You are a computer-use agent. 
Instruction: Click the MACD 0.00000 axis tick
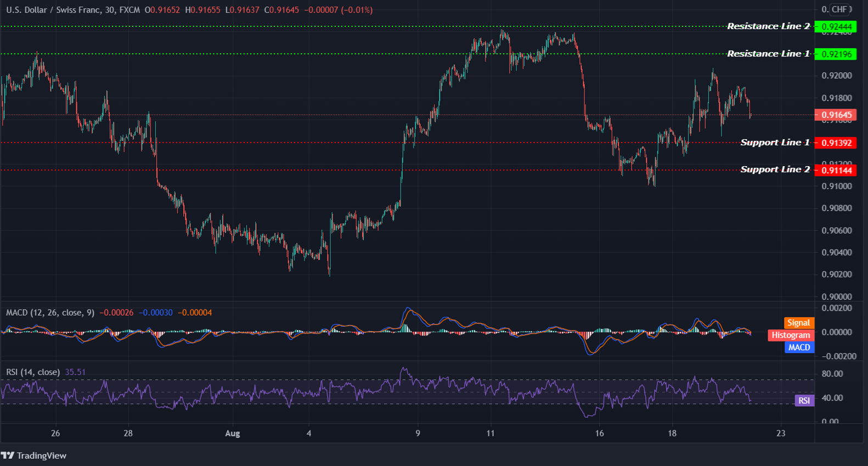pos(837,332)
